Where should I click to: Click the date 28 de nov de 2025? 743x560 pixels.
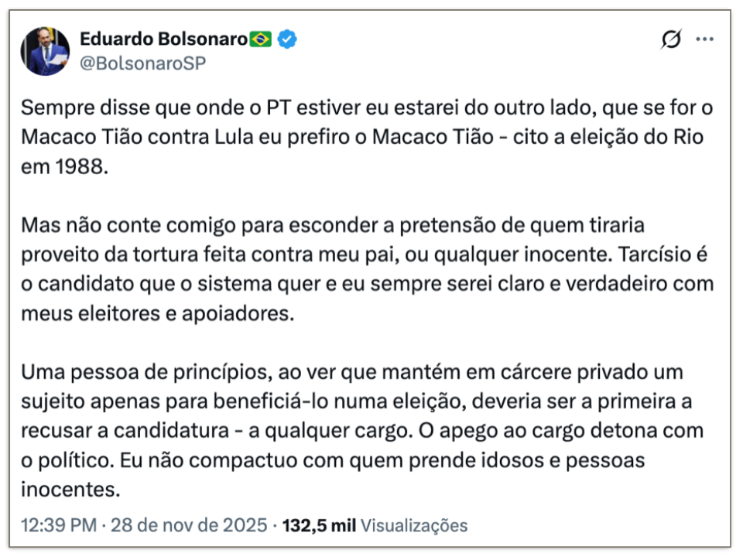pos(189,526)
